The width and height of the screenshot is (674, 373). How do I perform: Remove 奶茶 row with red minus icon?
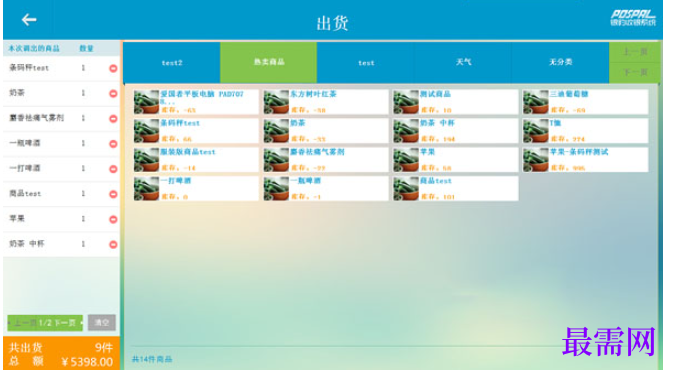tap(113, 93)
